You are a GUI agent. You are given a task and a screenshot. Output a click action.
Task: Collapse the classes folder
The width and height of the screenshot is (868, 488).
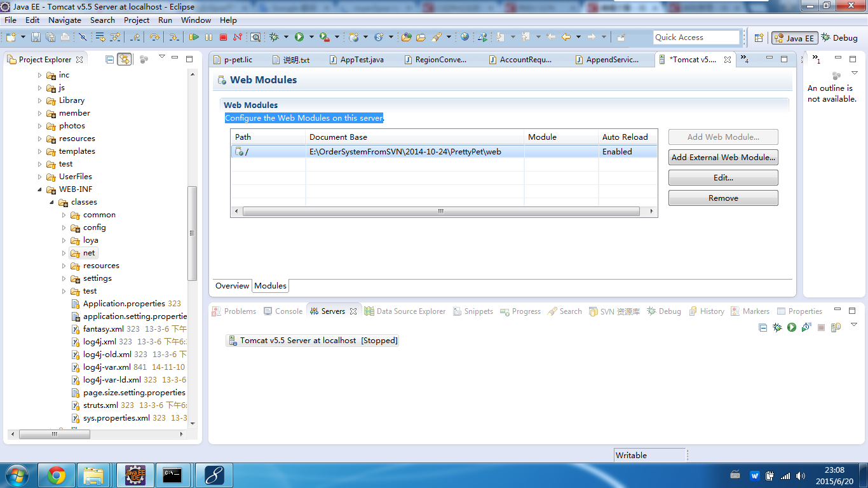point(51,202)
